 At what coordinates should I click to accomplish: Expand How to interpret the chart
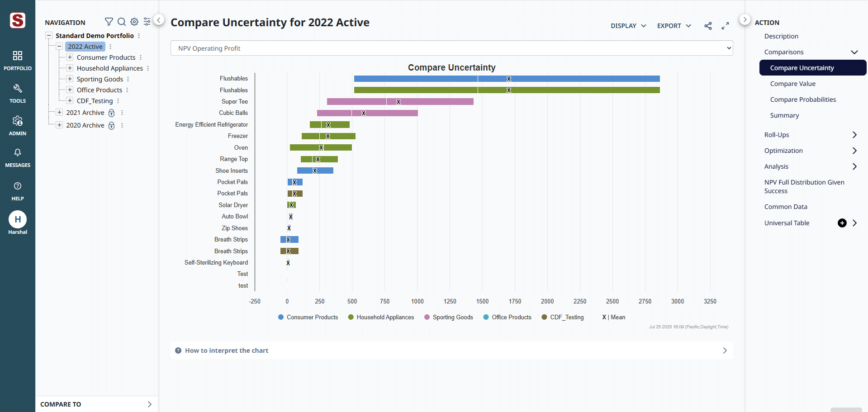pyautogui.click(x=451, y=350)
